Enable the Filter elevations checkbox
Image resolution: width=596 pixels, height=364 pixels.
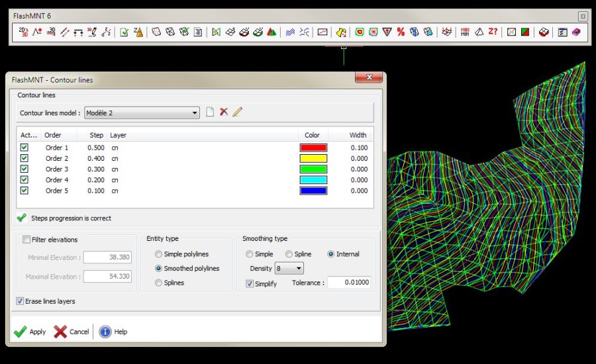tap(26, 240)
